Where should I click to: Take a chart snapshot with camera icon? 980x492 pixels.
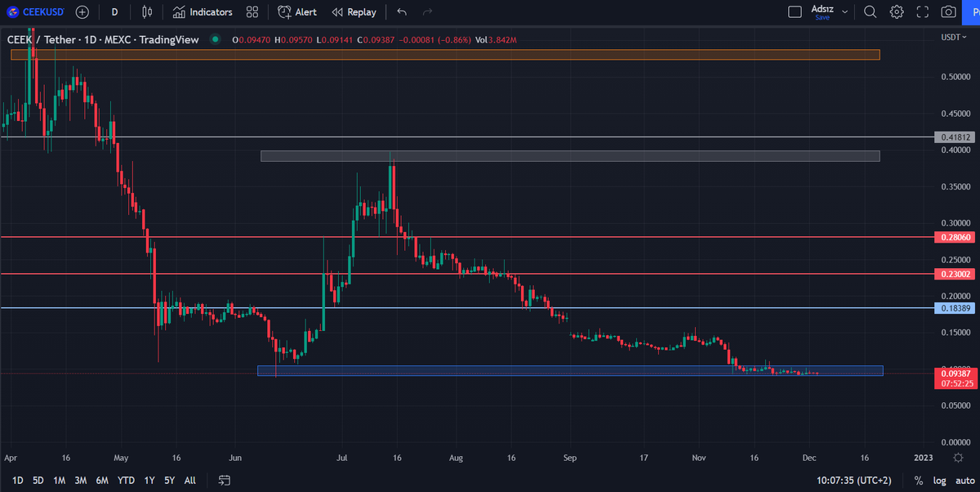[948, 12]
